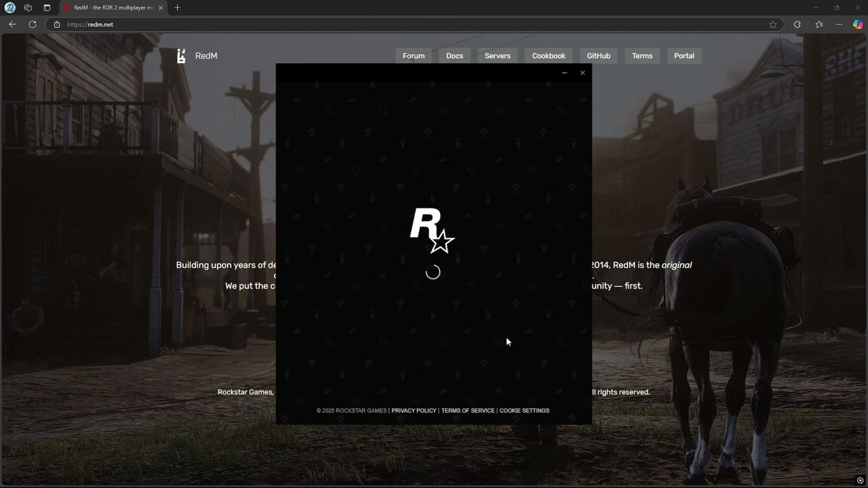Viewport: 868px width, 488px height.
Task: Open the Favorites list icon
Action: pos(819,24)
